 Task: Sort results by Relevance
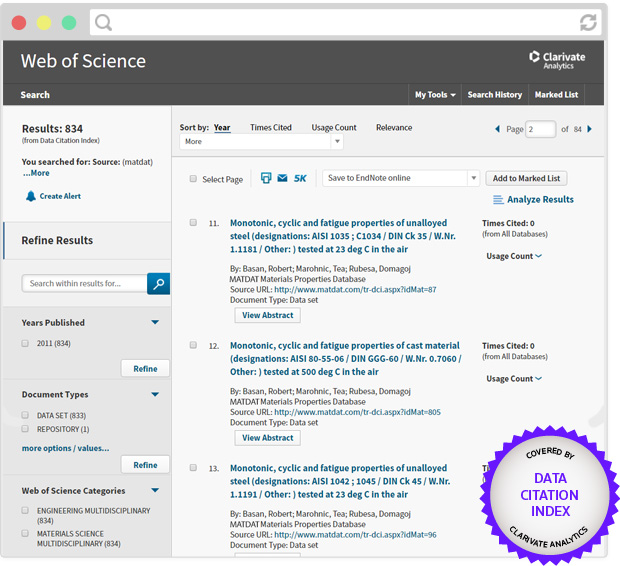point(394,128)
